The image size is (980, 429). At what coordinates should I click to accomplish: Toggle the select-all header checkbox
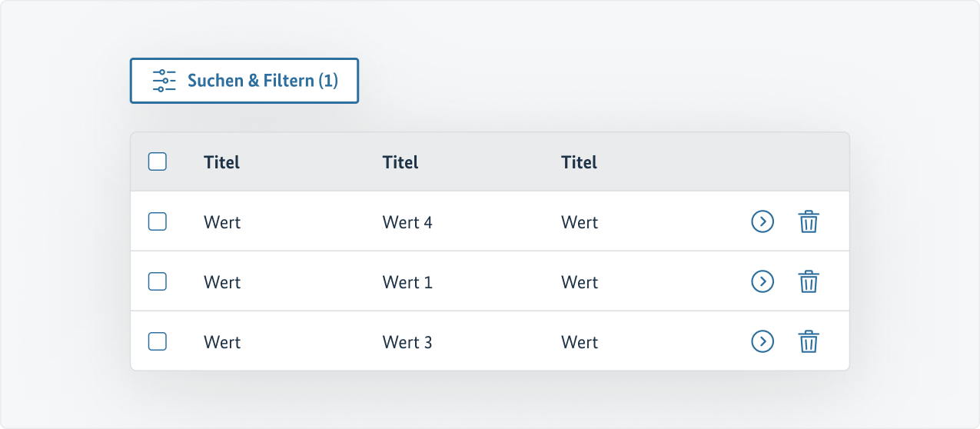pos(158,161)
